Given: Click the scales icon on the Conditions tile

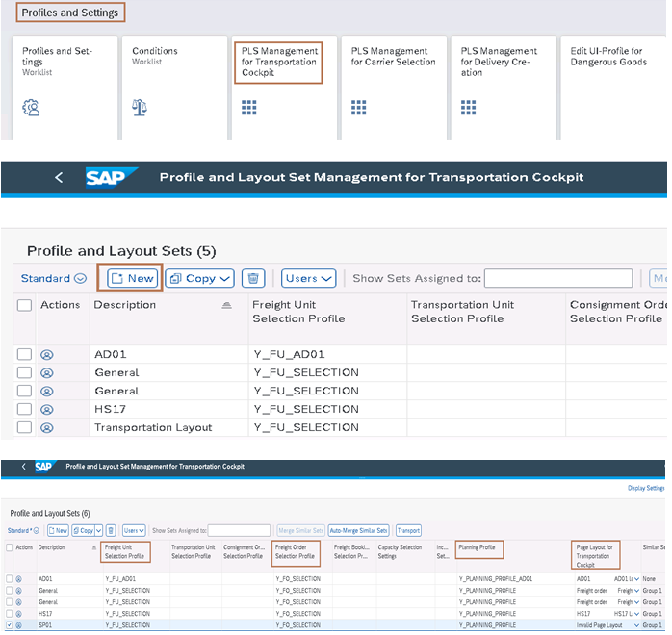Looking at the screenshot, I should click(140, 108).
